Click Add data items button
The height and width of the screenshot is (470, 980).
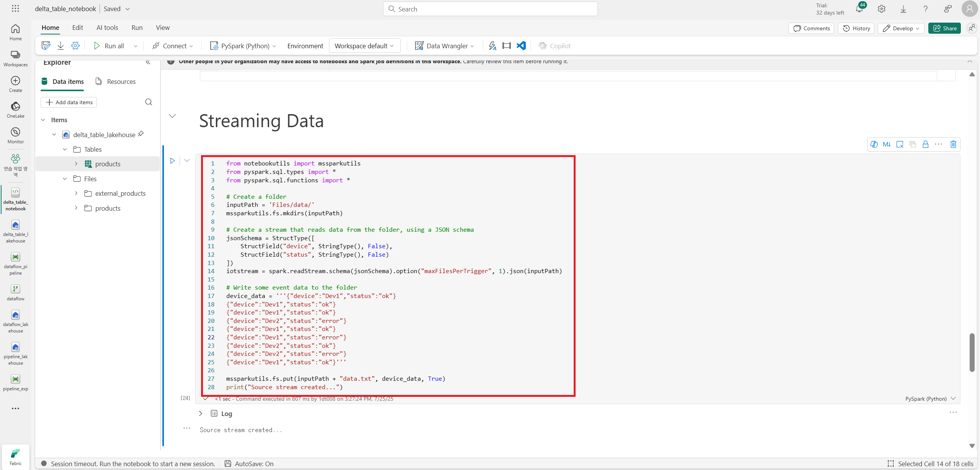pyautogui.click(x=69, y=102)
